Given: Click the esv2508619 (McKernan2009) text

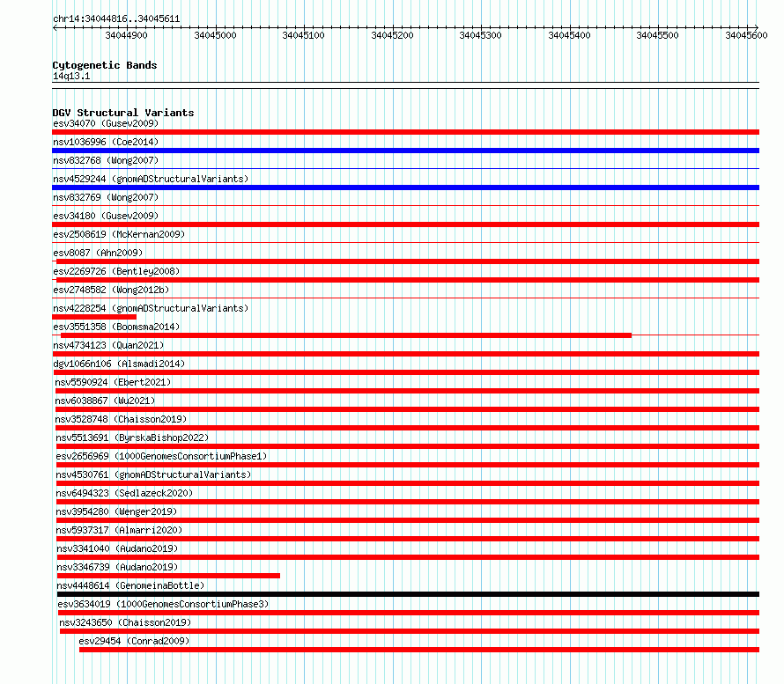Looking at the screenshot, I should (119, 234).
